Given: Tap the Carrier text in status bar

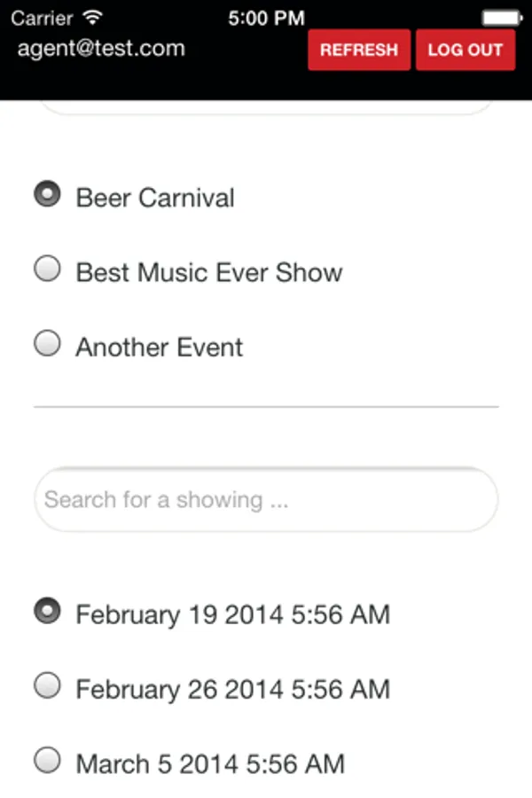Looking at the screenshot, I should pyautogui.click(x=42, y=18).
